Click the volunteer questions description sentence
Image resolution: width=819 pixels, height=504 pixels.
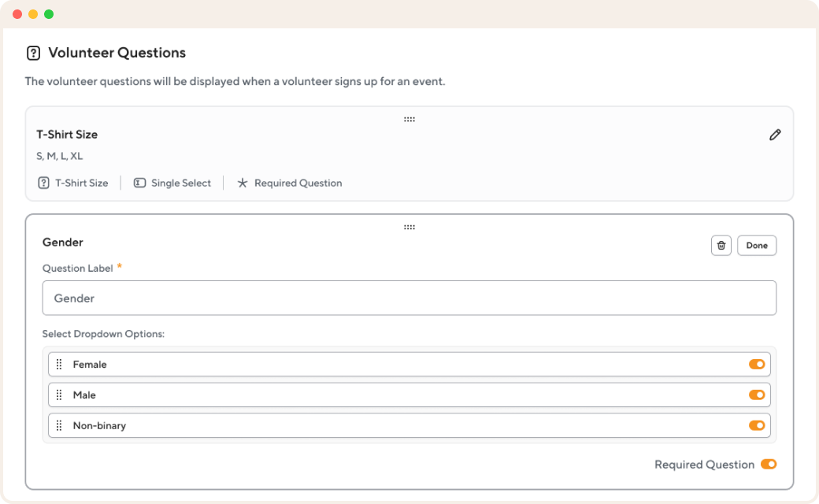click(235, 81)
